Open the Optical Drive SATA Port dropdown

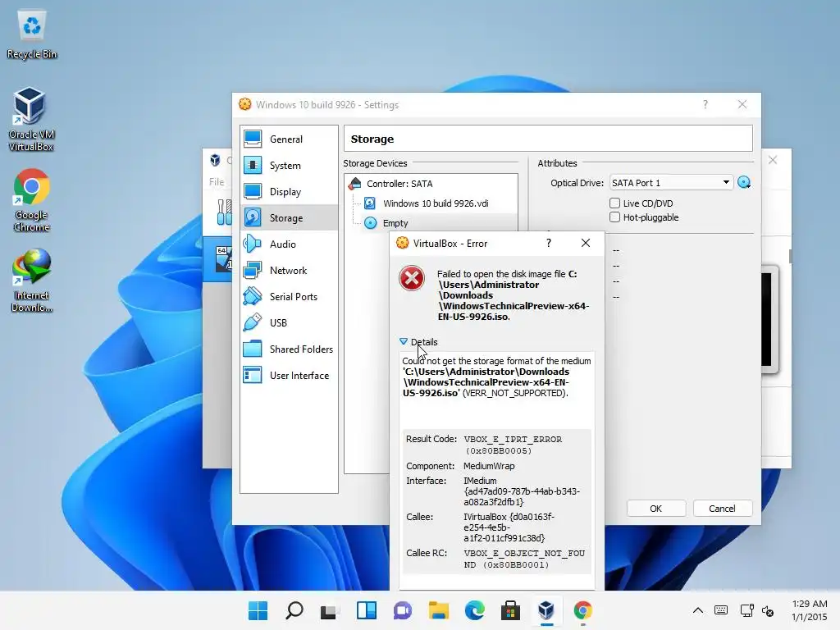pos(671,183)
